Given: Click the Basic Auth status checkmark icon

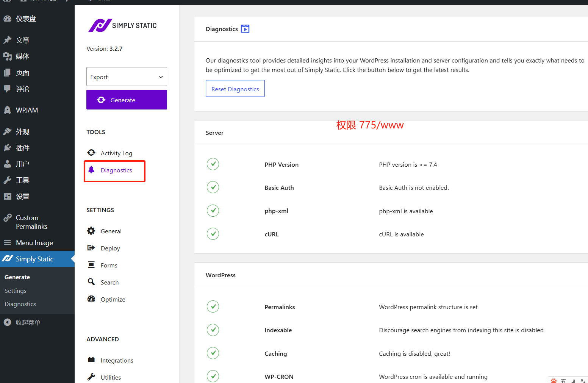Looking at the screenshot, I should [x=213, y=187].
